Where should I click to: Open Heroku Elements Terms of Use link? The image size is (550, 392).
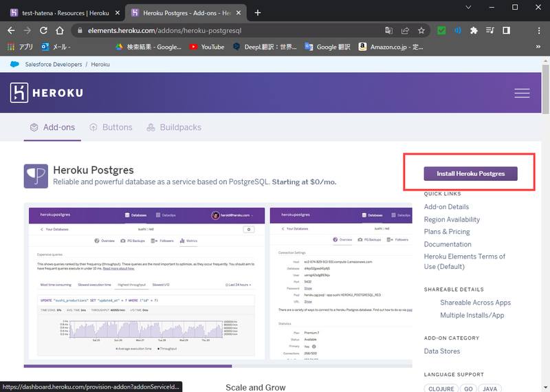pyautogui.click(x=465, y=261)
